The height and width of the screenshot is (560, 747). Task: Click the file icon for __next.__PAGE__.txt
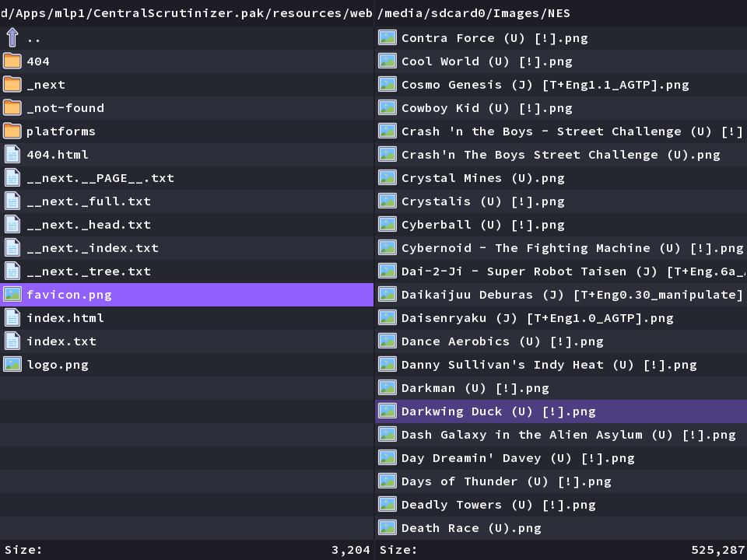12,177
